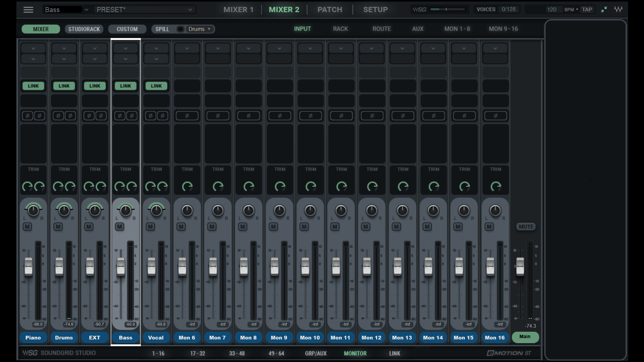Image resolution: width=644 pixels, height=362 pixels.
Task: Open top input dropdown on Piano channel
Action: coord(33,48)
